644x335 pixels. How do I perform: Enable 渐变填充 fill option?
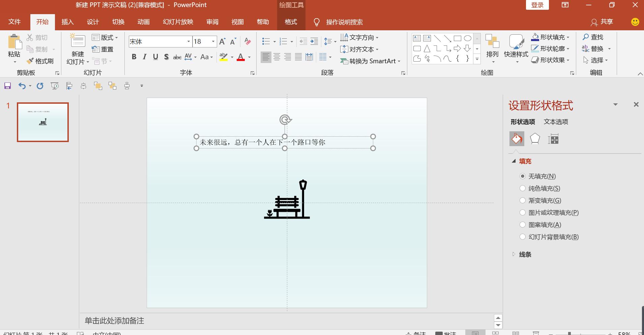(x=523, y=200)
